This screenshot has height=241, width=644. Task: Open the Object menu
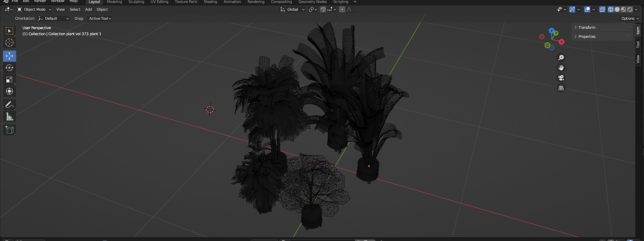click(x=102, y=10)
